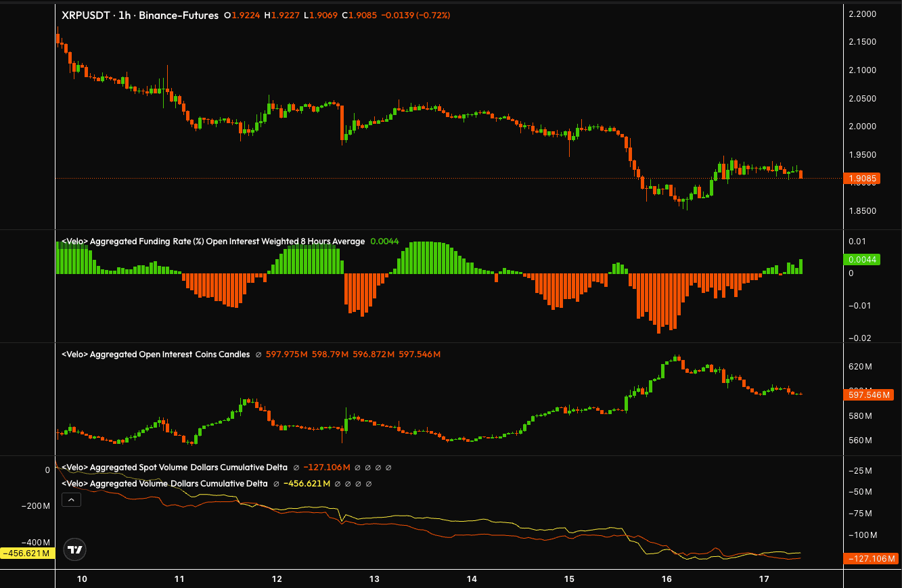This screenshot has height=588, width=902.
Task: Click the orange -127.106M right axis label
Action: click(870, 559)
